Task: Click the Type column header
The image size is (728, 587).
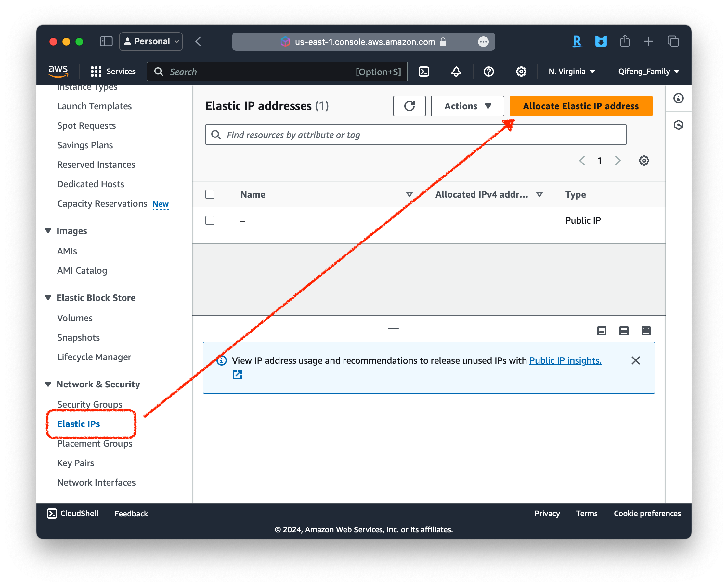Action: (576, 195)
